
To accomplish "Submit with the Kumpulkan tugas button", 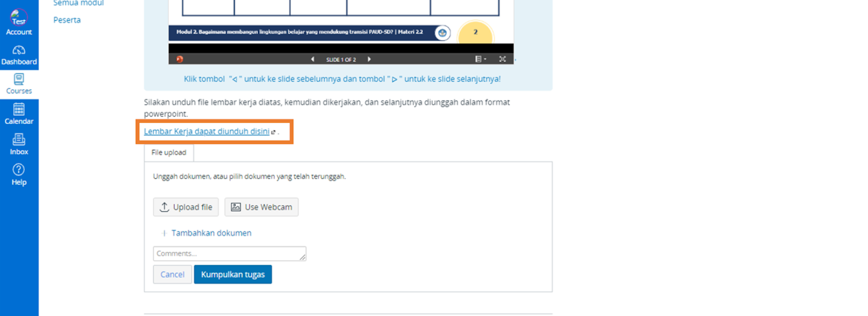I will tap(233, 275).
